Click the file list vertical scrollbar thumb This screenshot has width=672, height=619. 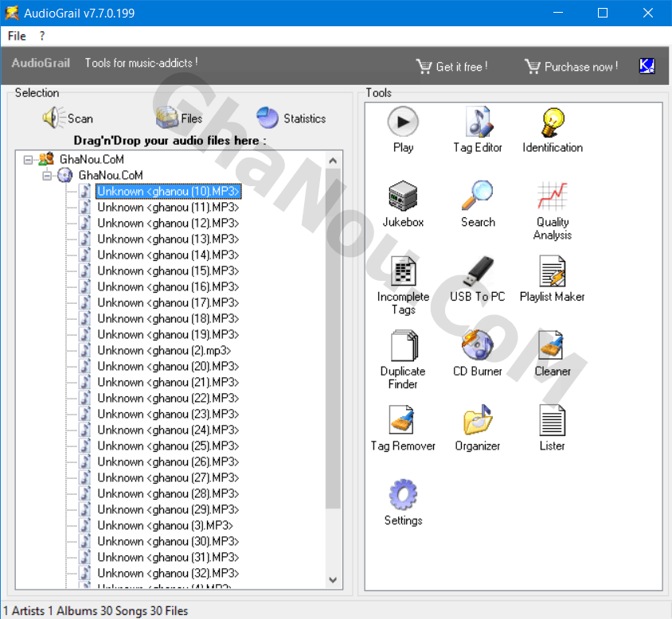click(x=333, y=338)
